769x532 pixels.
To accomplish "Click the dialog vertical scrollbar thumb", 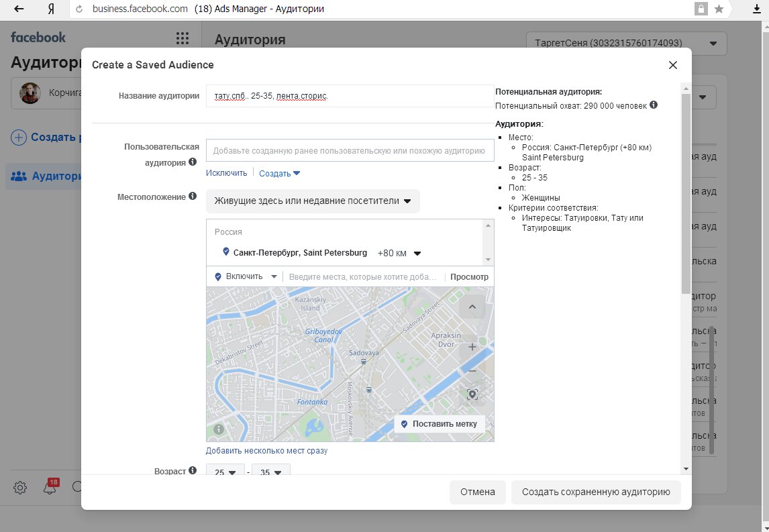I will (686, 194).
